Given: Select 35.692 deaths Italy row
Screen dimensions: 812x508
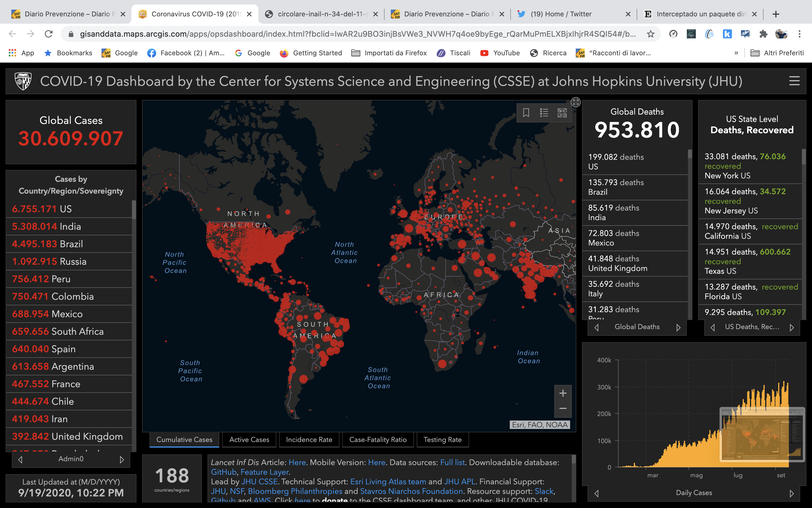Looking at the screenshot, I should (x=635, y=289).
